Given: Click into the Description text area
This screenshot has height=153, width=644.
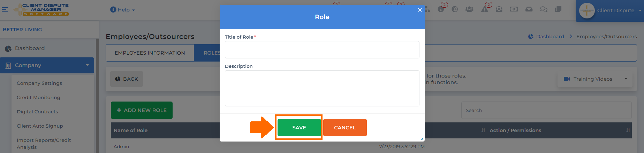Looking at the screenshot, I should [322, 88].
